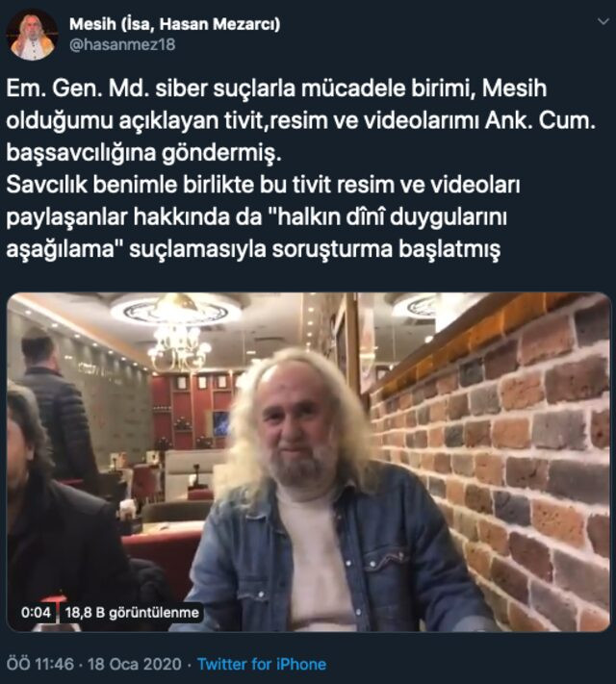Image resolution: width=616 pixels, height=684 pixels.
Task: Click the phrase halkın dînî duygularını
Action: coord(392,217)
